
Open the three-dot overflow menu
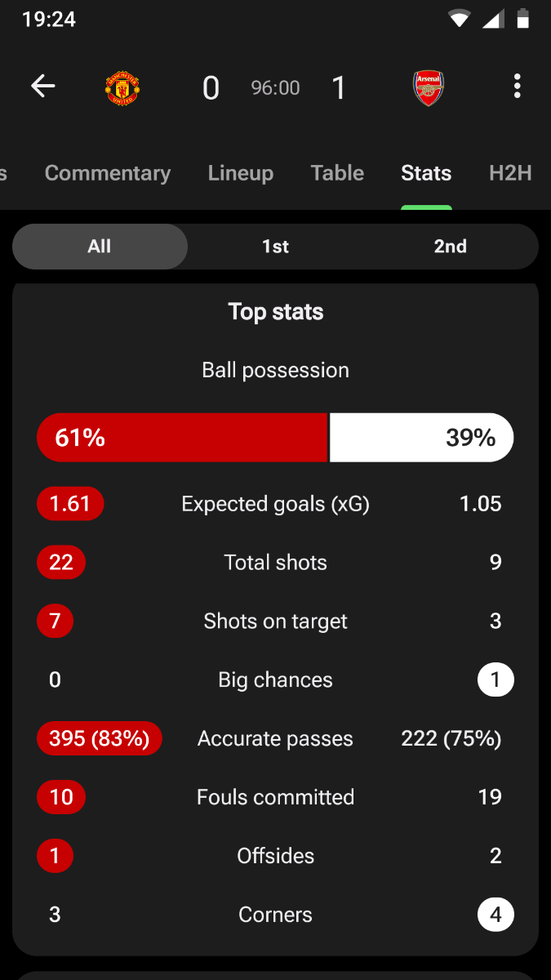(517, 86)
